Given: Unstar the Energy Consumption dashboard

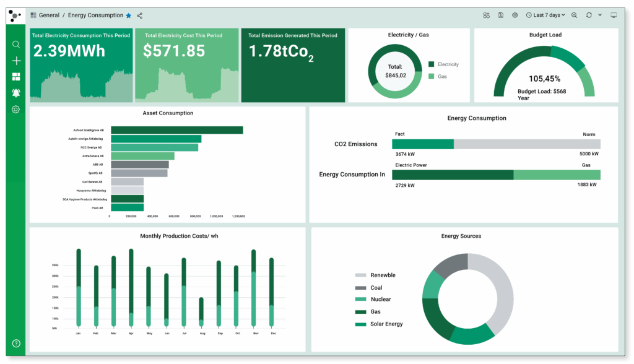Looking at the screenshot, I should pos(128,15).
